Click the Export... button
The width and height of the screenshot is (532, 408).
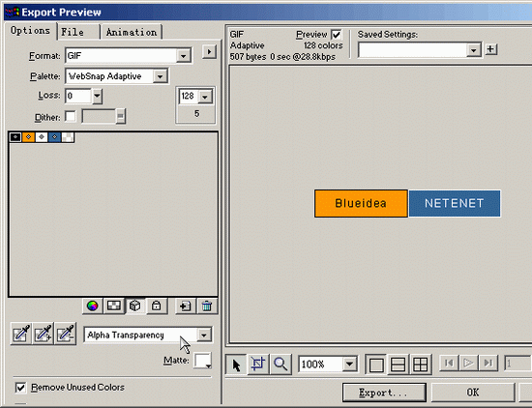coord(384,393)
